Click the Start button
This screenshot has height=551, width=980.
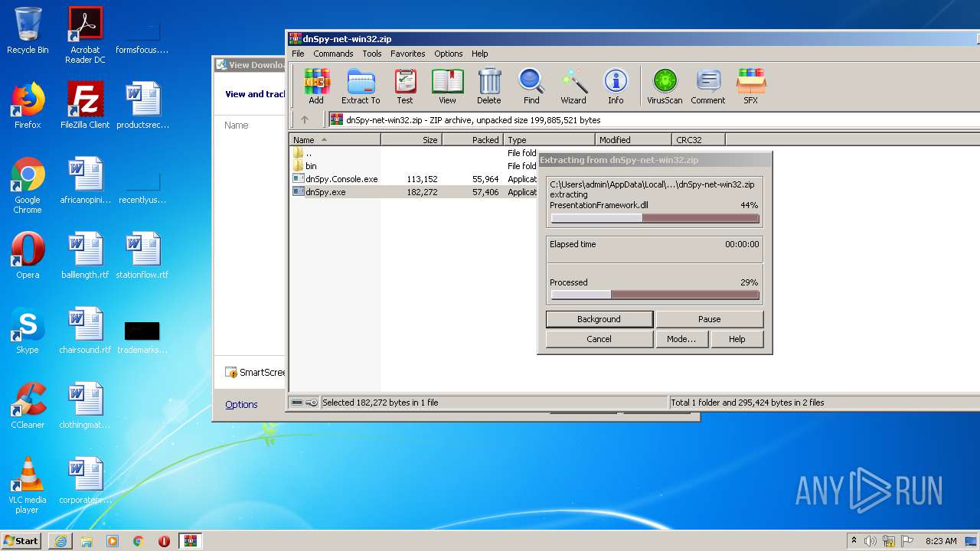(21, 541)
